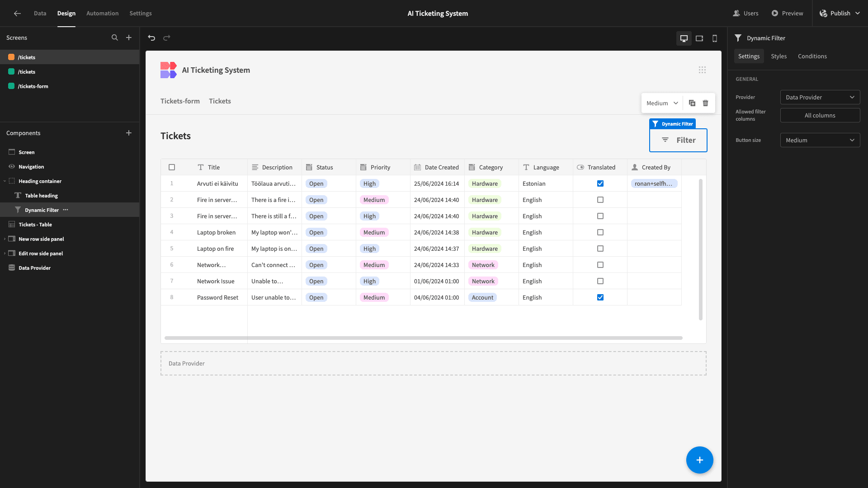The width and height of the screenshot is (868, 488).
Task: Expand the Publish dropdown
Action: [x=858, y=14]
